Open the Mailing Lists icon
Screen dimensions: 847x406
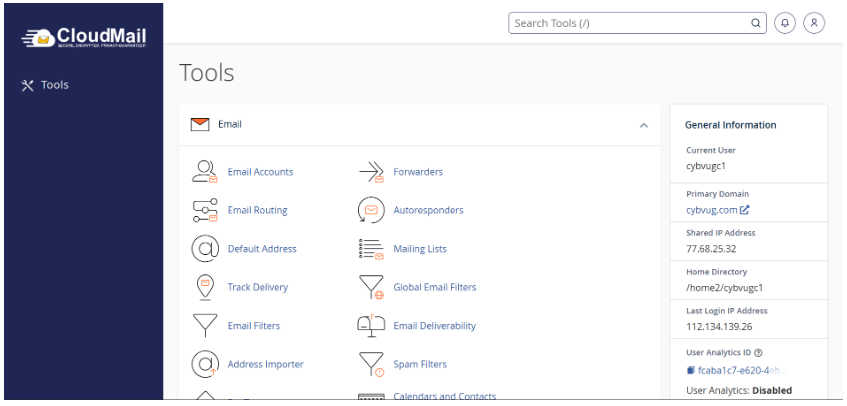pyautogui.click(x=371, y=249)
